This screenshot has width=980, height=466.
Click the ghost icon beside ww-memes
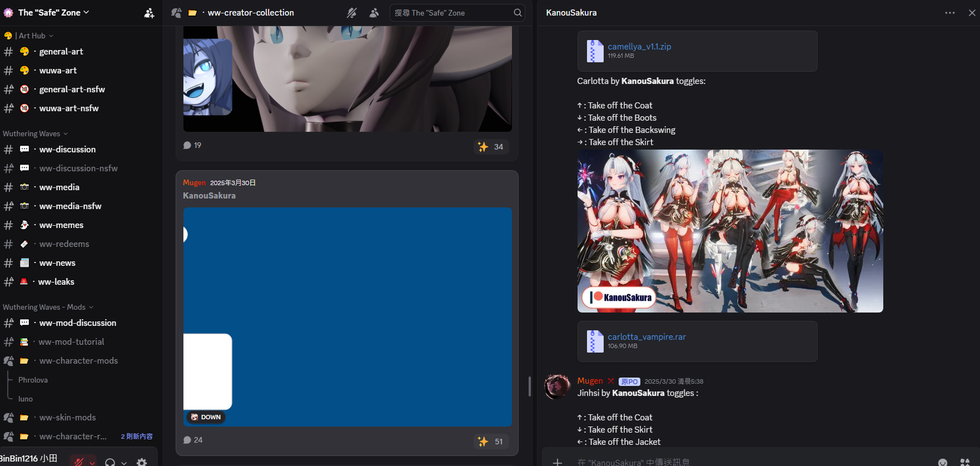tap(24, 225)
